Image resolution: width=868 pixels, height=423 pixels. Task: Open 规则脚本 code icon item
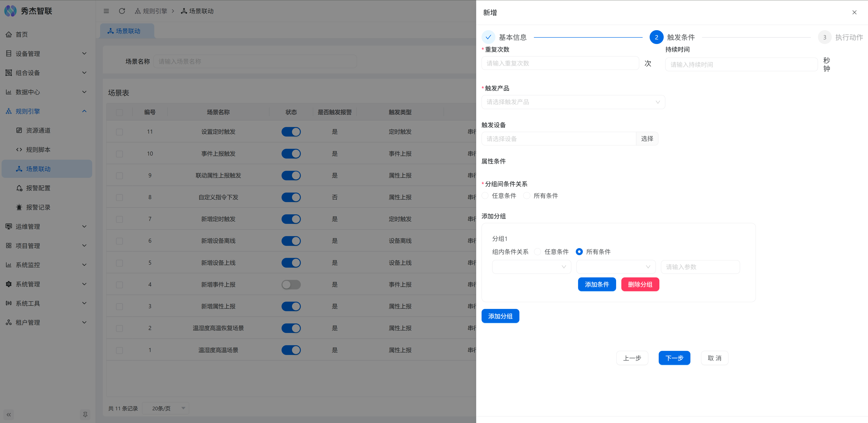38,150
